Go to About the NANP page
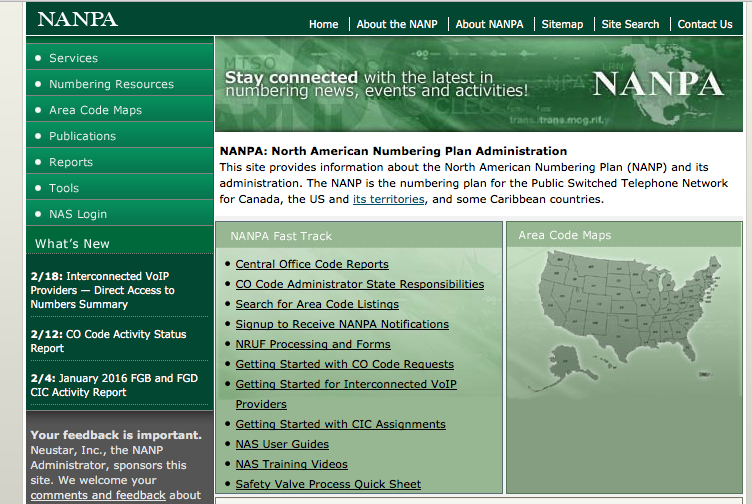 (397, 24)
